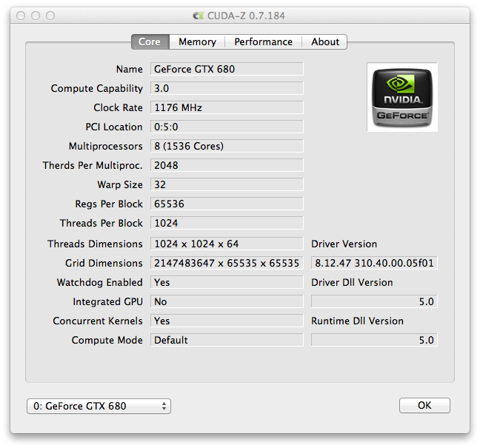
Task: Click the Compute Mode value Default
Action: (227, 340)
